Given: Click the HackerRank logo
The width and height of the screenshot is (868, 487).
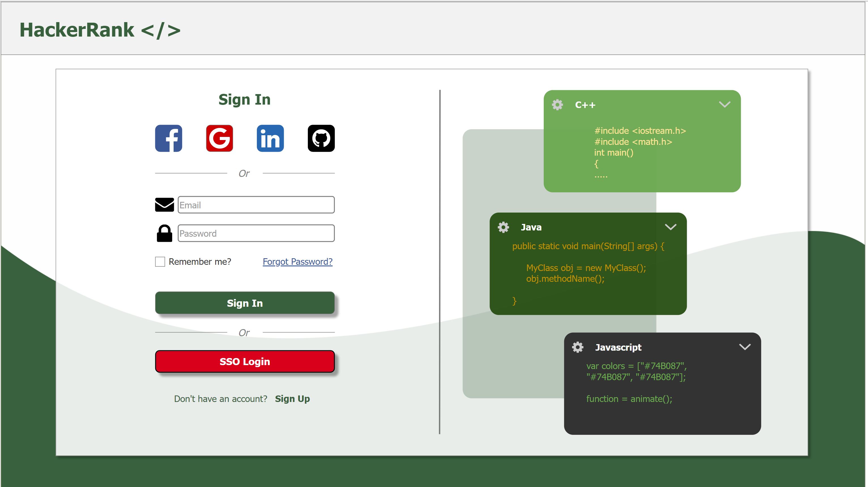Looking at the screenshot, I should [x=100, y=30].
